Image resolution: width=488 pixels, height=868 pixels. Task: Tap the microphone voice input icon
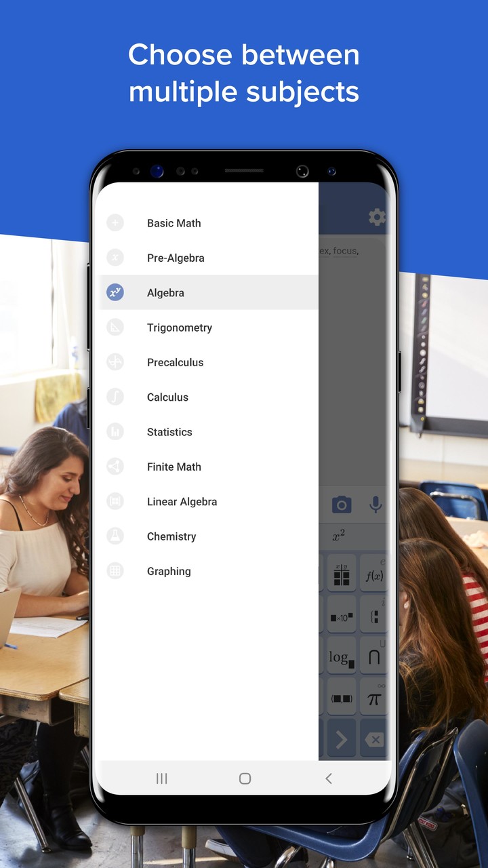[x=375, y=505]
